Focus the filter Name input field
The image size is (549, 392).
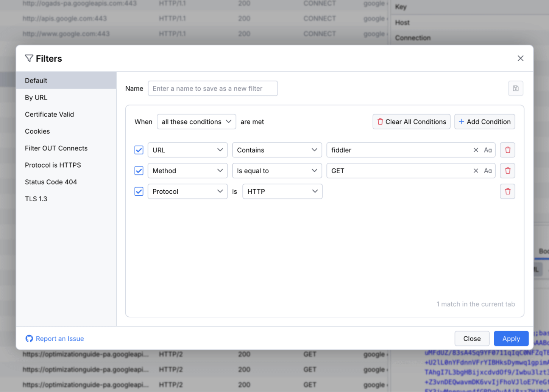coord(212,89)
